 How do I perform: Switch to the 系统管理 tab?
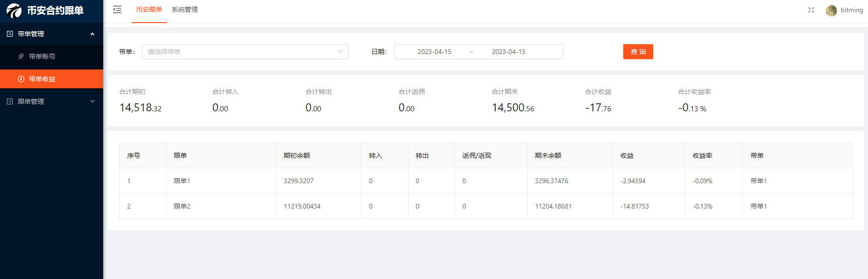(x=185, y=9)
